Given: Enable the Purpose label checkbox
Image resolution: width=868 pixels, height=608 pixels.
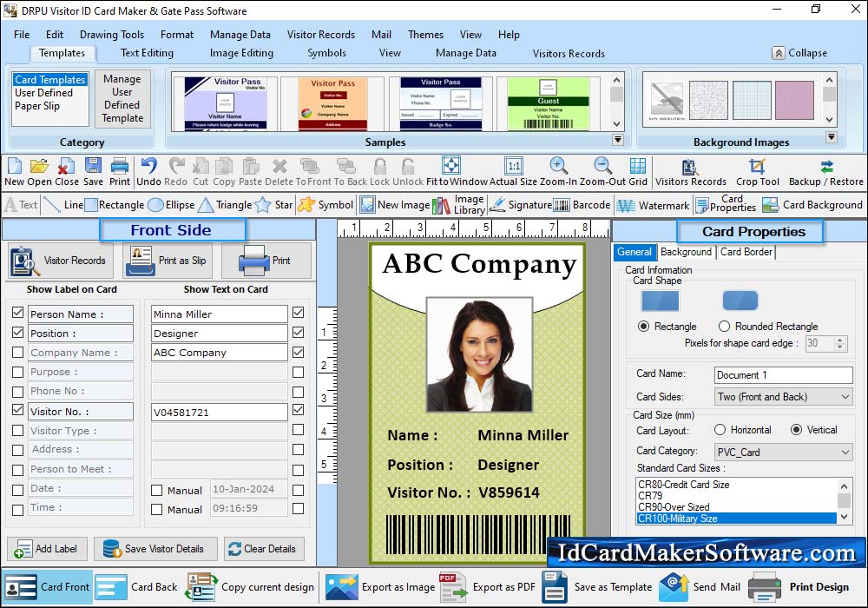Looking at the screenshot, I should click(x=17, y=372).
